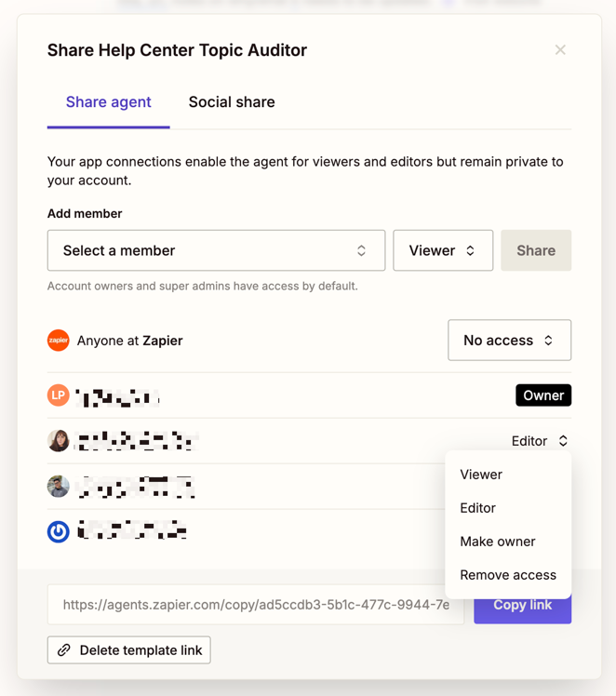The image size is (616, 696).
Task: Collapse the Editor role dropdown
Action: [x=540, y=441]
